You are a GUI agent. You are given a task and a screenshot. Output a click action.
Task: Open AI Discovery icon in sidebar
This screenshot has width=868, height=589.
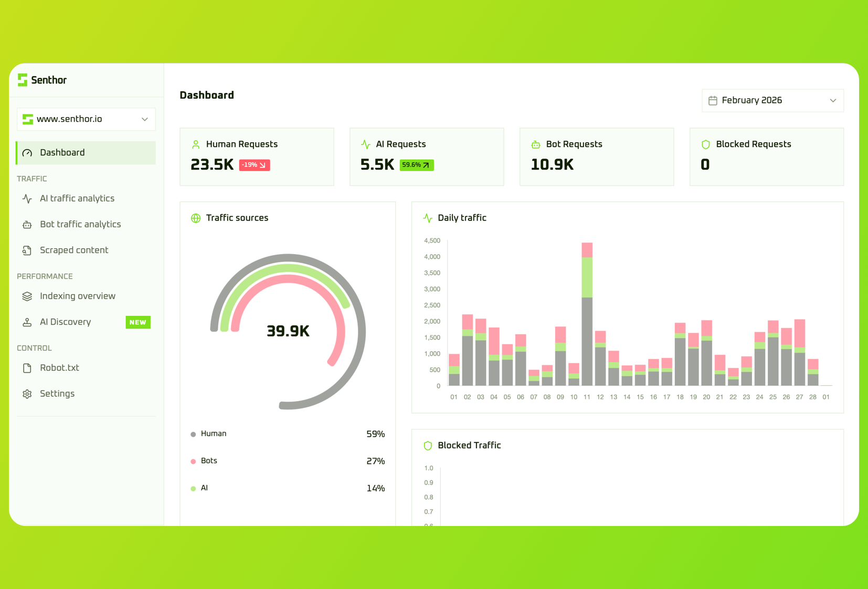[27, 322]
